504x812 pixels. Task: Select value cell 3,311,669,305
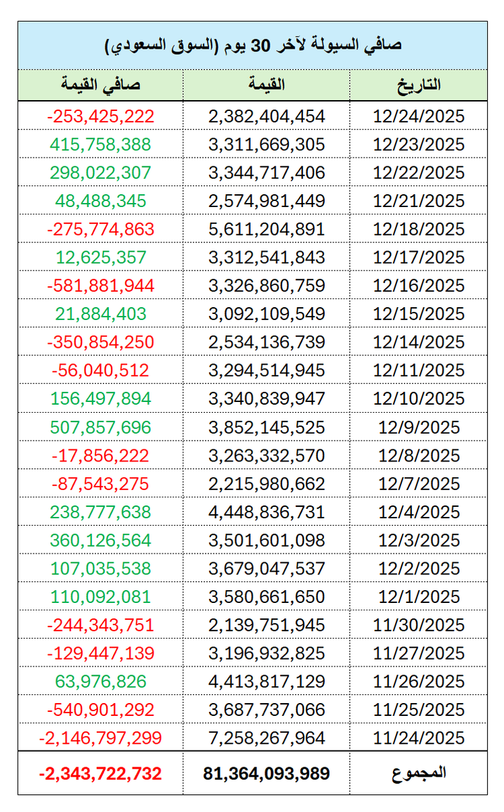click(x=267, y=144)
